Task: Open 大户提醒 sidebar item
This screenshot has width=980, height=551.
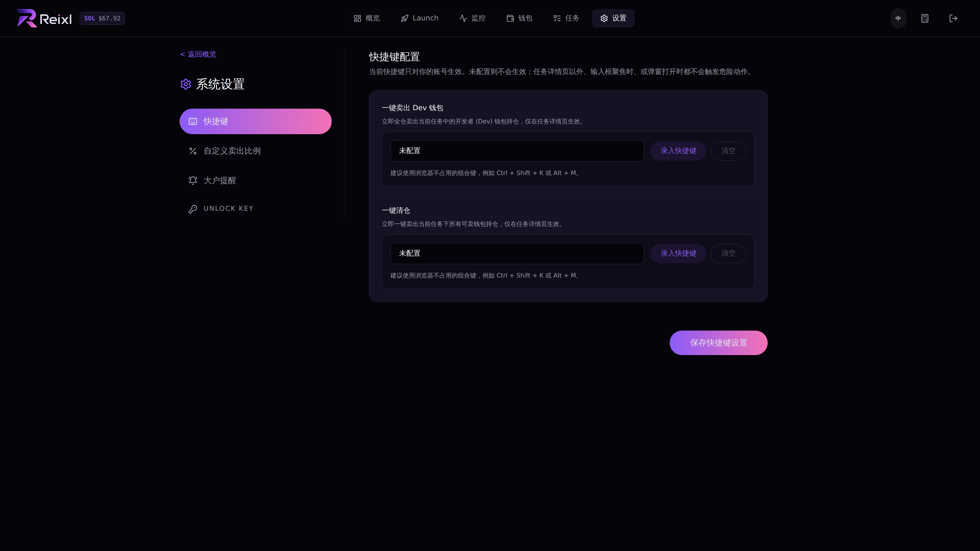Action: coord(256,181)
